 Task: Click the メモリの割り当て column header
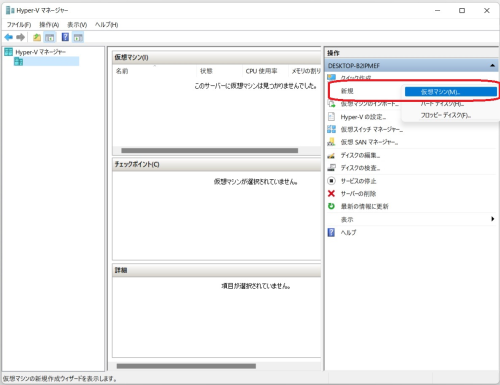[x=306, y=71]
